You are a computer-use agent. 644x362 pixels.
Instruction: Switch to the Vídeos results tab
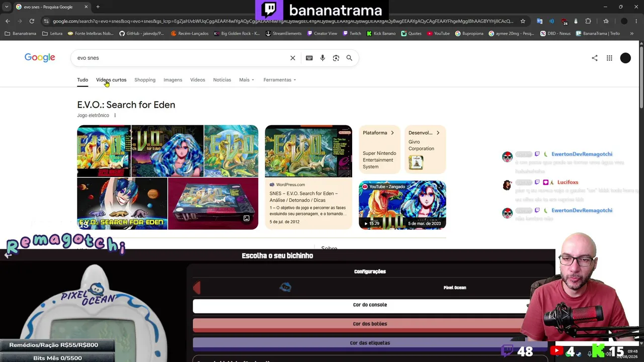coord(198,80)
